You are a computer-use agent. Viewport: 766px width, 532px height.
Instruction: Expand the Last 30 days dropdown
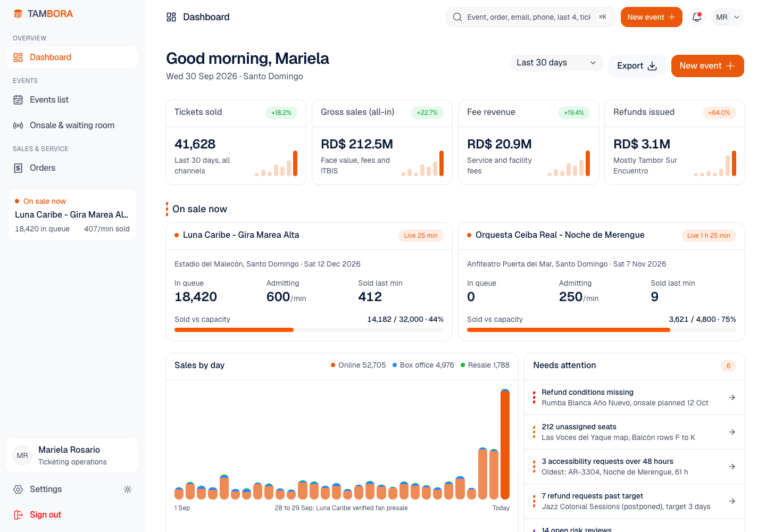[x=556, y=63]
